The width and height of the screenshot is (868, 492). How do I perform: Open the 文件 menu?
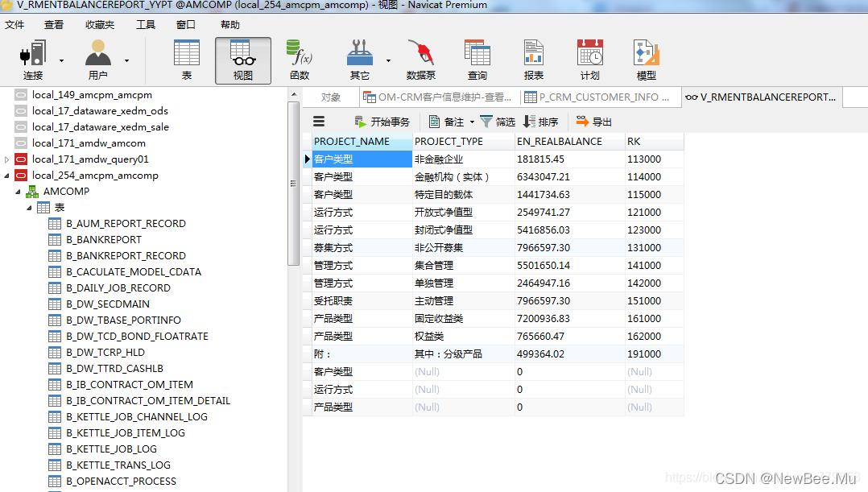click(14, 24)
